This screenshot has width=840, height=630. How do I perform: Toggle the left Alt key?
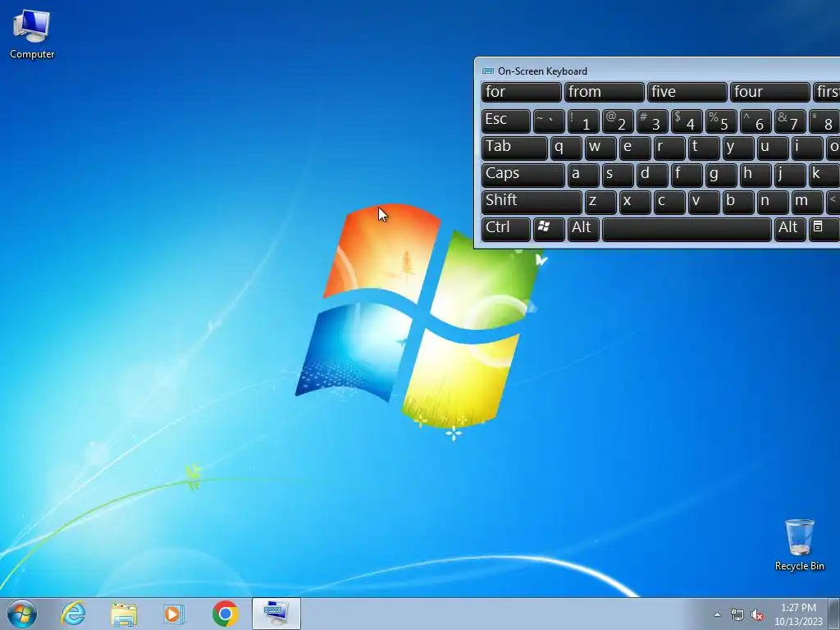click(x=583, y=230)
